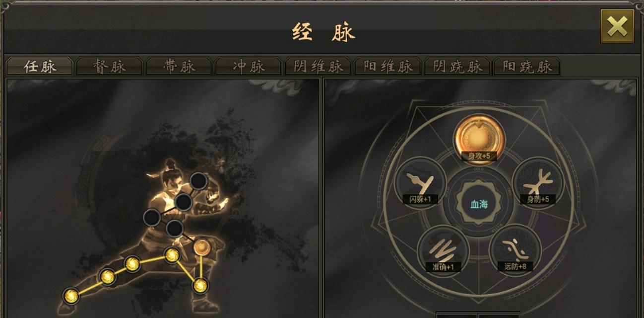Open the 阴跷脉 tab

coord(457,67)
